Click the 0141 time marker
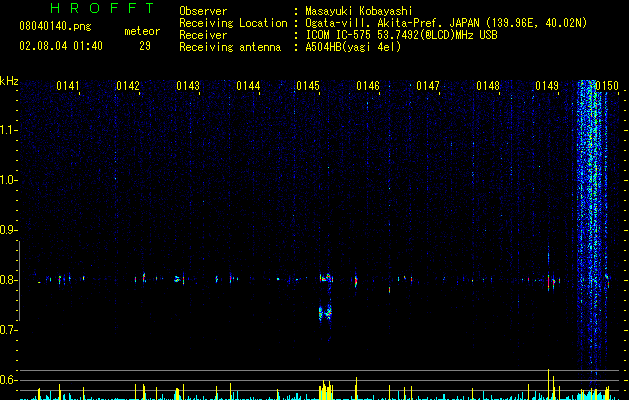The height and width of the screenshot is (400, 629). click(67, 85)
